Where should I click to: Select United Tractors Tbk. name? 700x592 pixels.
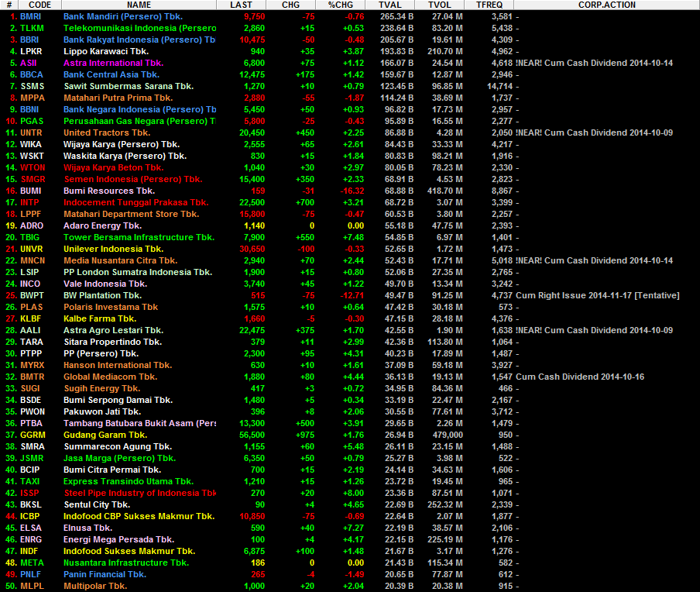[x=107, y=133]
